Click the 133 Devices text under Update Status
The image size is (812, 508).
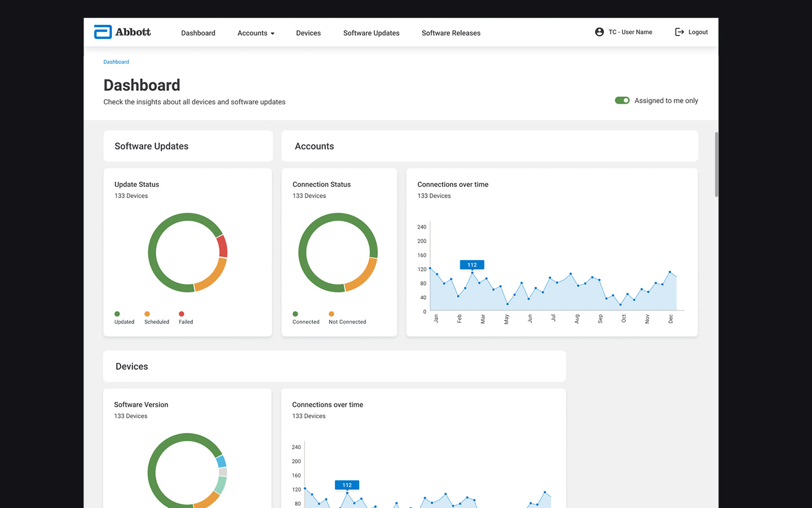point(131,196)
